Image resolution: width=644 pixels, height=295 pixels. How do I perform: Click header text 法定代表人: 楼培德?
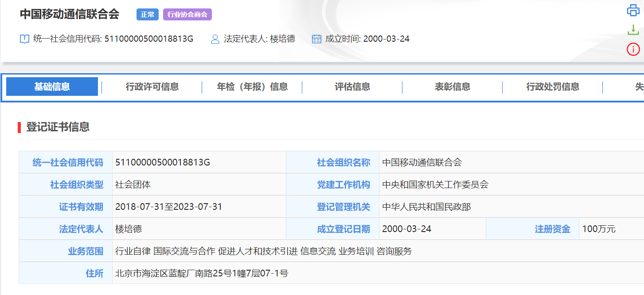(259, 39)
